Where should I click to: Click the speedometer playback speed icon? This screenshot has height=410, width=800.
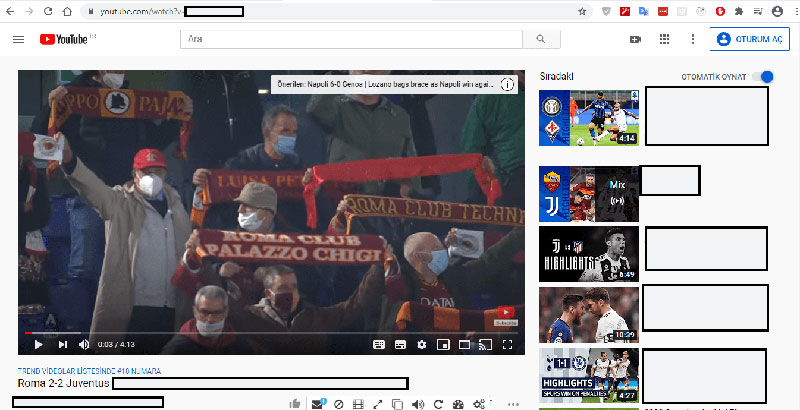click(x=458, y=404)
